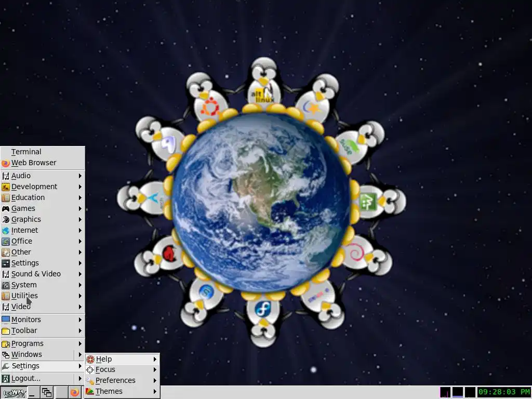Screen dimensions: 532x399
Task: Open the window list taskbar button
Action: click(x=47, y=393)
